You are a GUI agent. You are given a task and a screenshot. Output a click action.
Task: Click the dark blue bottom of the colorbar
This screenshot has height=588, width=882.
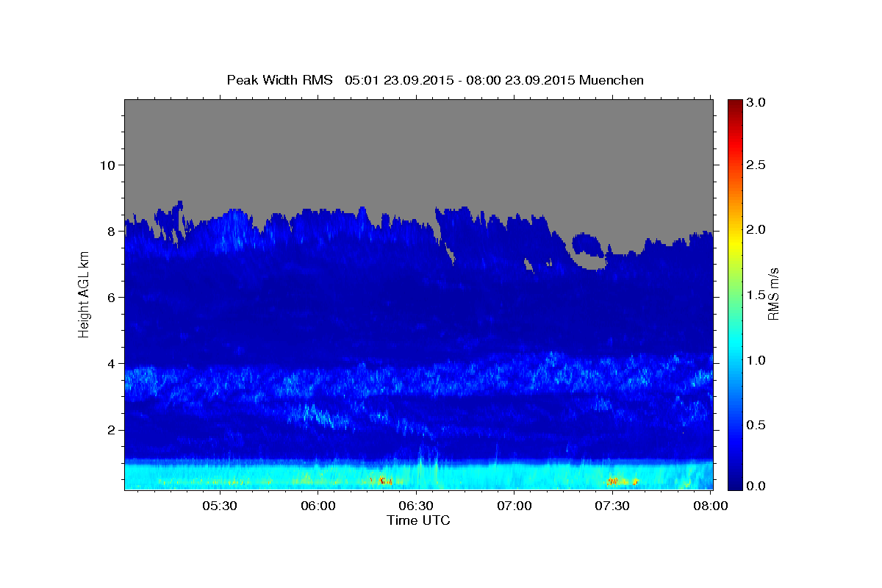(735, 484)
